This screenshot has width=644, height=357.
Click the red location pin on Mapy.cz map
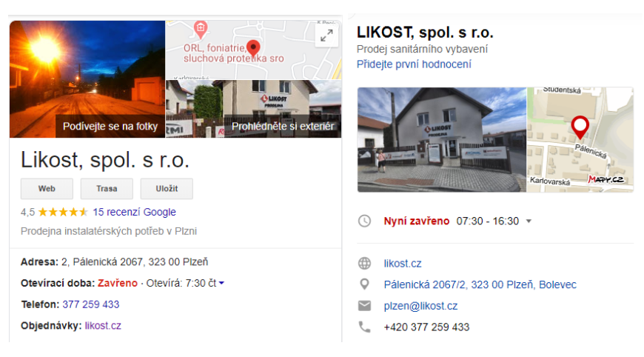(580, 127)
